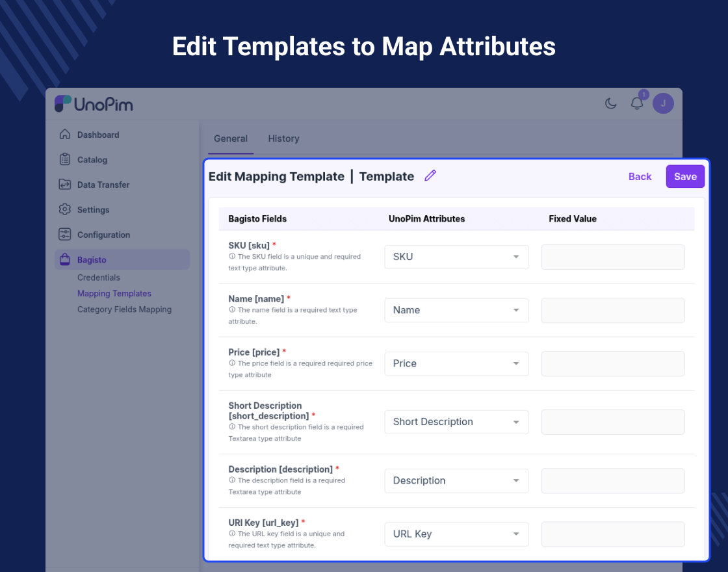
Task: Open the user avatar J menu
Action: click(x=663, y=103)
